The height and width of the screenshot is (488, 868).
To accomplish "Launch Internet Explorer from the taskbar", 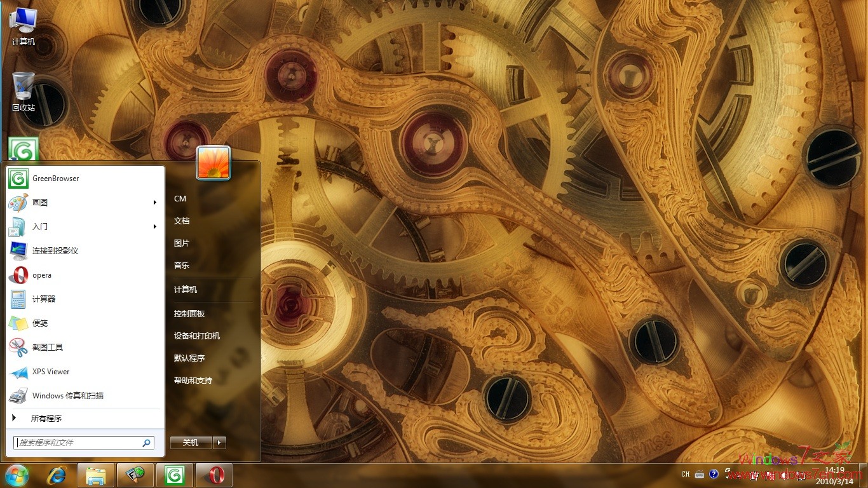I will click(57, 475).
